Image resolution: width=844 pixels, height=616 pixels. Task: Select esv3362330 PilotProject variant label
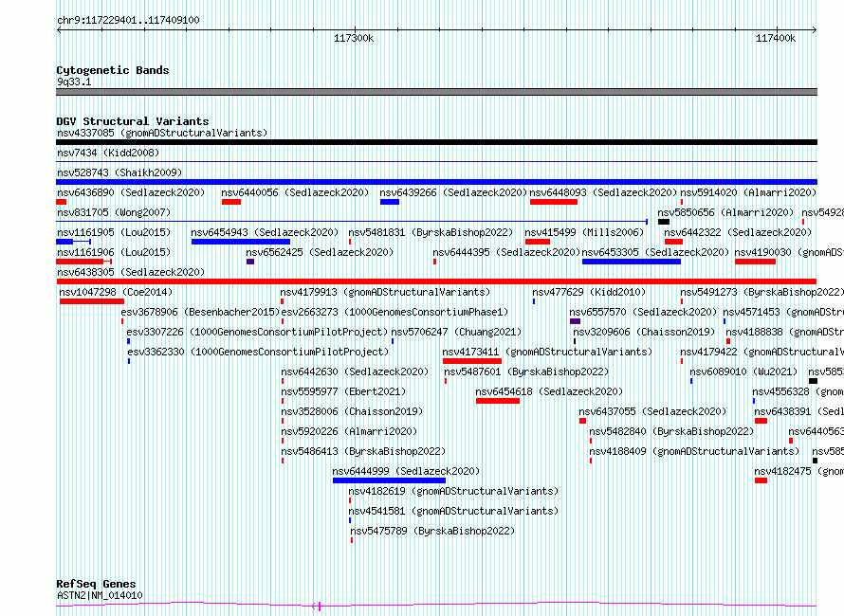click(258, 352)
